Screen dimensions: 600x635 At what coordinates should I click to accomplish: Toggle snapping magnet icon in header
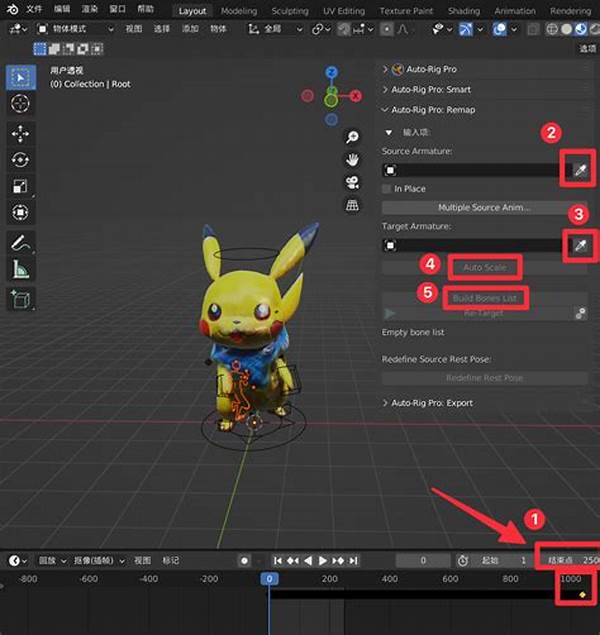click(344, 29)
